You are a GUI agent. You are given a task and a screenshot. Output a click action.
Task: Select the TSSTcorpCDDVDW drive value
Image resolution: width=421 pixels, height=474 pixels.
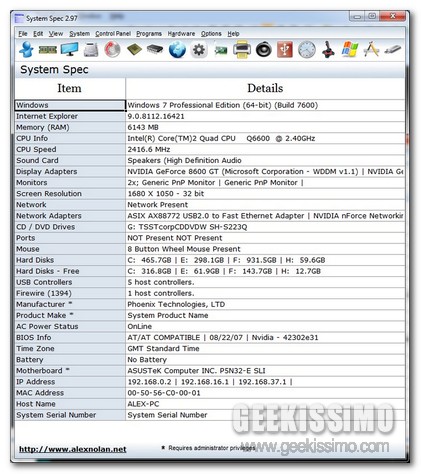(265, 227)
